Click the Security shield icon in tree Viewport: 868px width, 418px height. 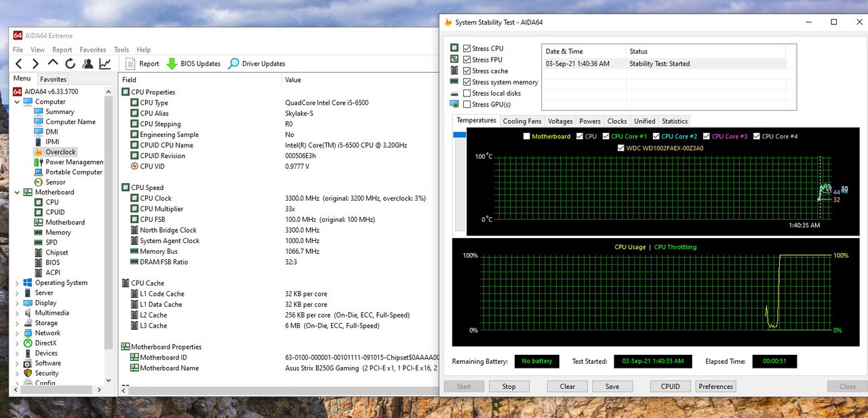28,373
